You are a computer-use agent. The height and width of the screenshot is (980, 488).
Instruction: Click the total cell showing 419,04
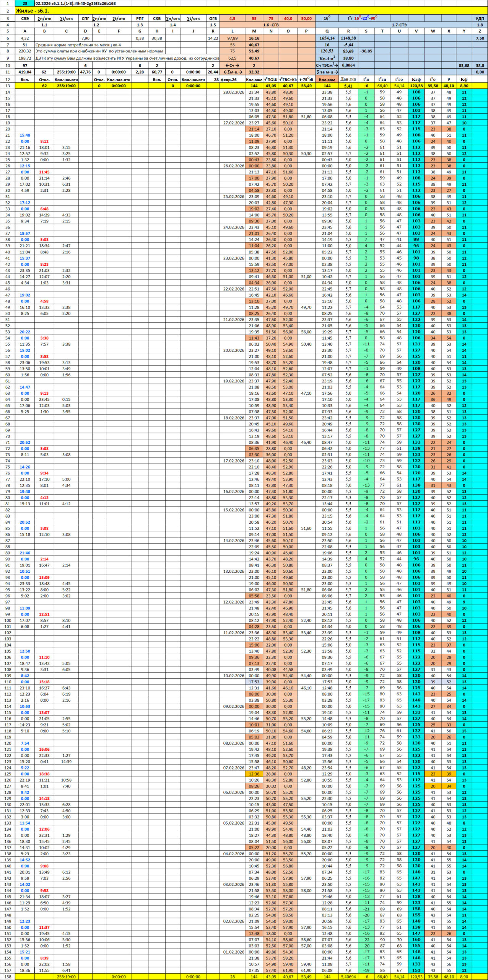[x=25, y=72]
